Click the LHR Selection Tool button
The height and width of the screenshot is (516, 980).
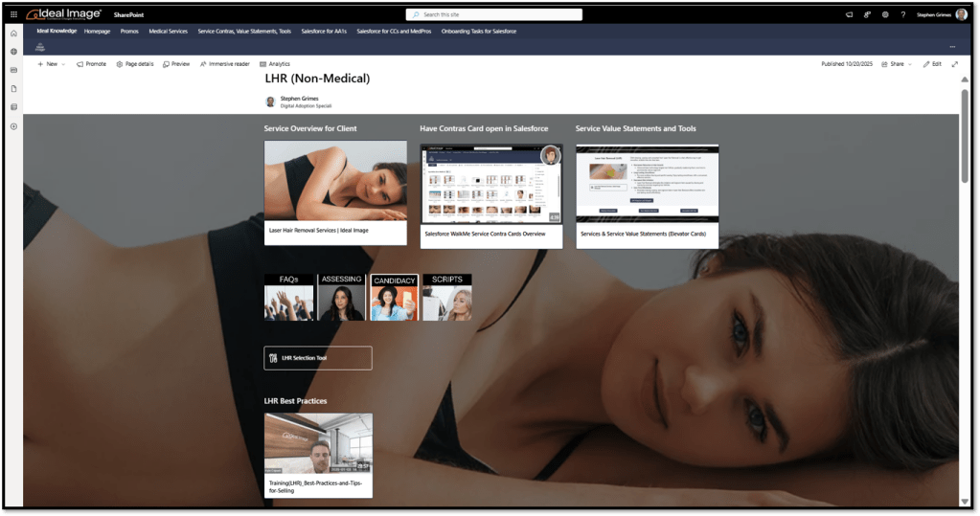point(317,358)
